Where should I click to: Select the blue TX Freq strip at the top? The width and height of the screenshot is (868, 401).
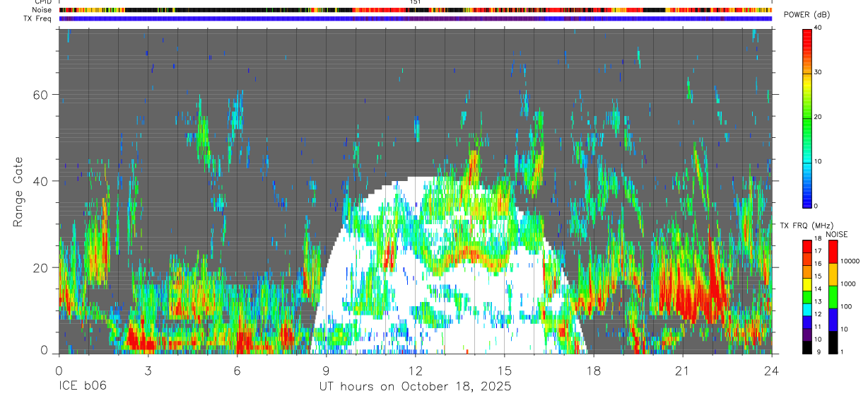point(416,18)
